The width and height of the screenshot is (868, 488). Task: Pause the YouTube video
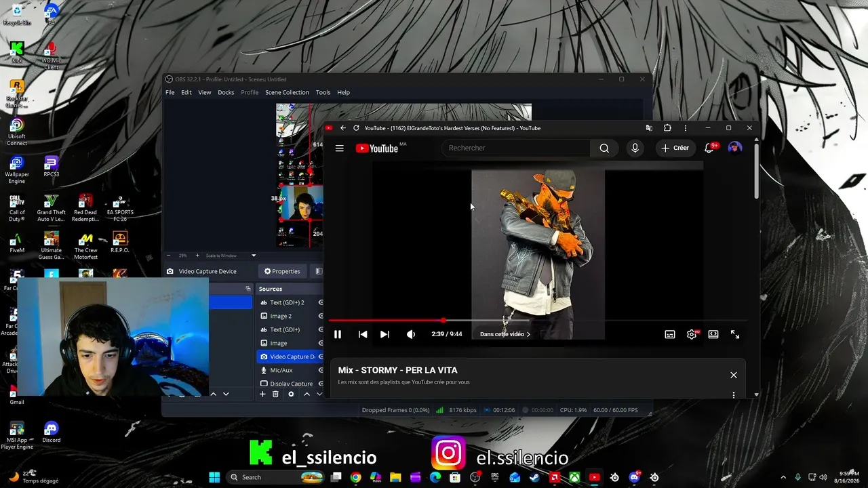338,334
